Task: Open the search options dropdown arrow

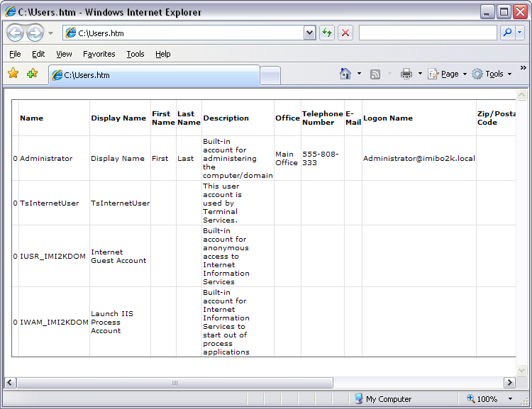Action: [520, 33]
